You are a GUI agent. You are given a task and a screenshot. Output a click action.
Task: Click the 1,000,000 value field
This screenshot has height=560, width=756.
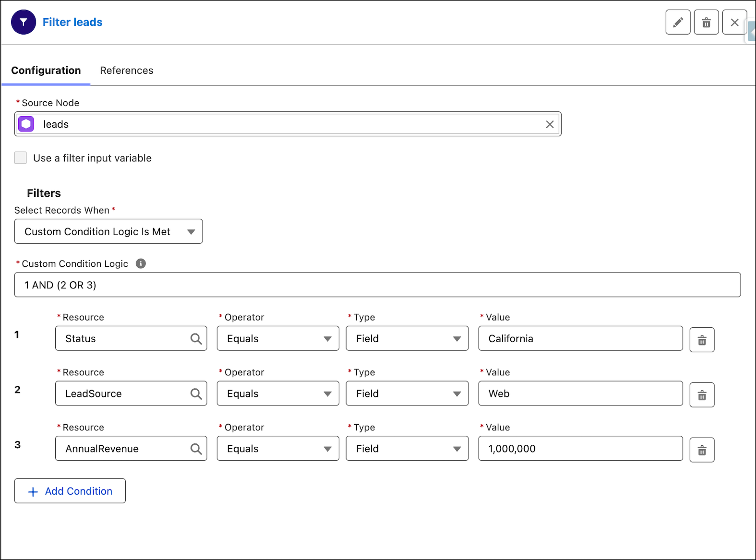(580, 448)
